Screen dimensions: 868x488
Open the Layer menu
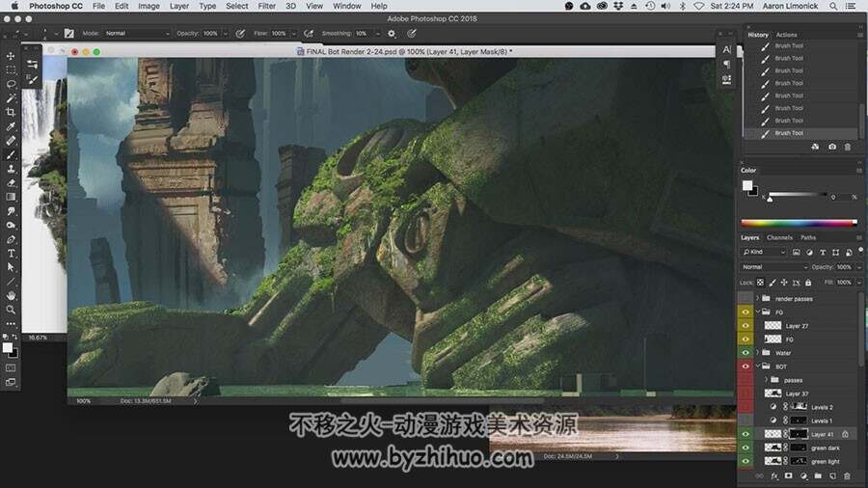[x=178, y=6]
